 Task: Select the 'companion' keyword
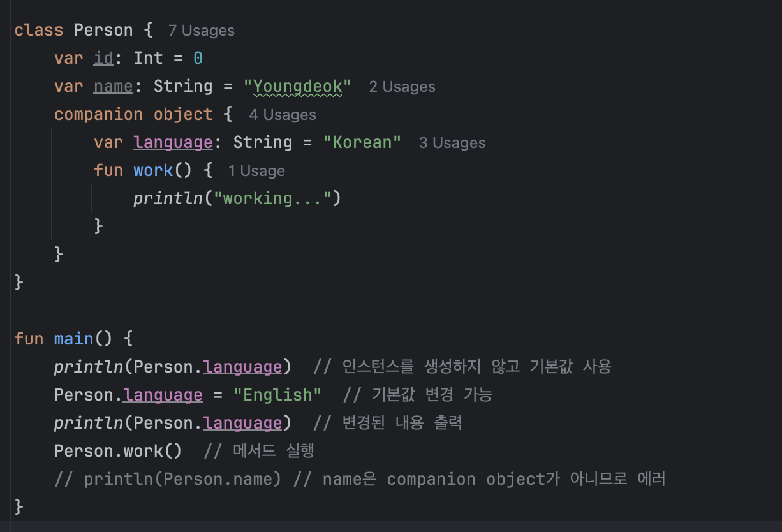(x=99, y=114)
